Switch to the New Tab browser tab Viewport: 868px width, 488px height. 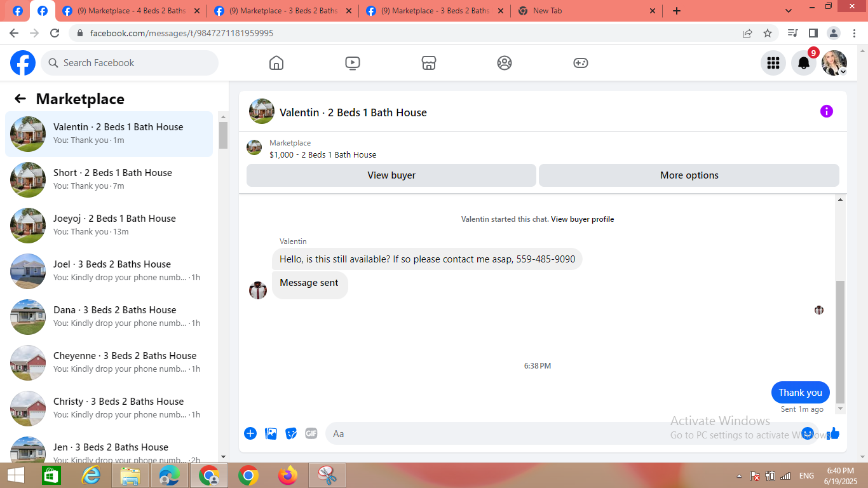click(587, 11)
